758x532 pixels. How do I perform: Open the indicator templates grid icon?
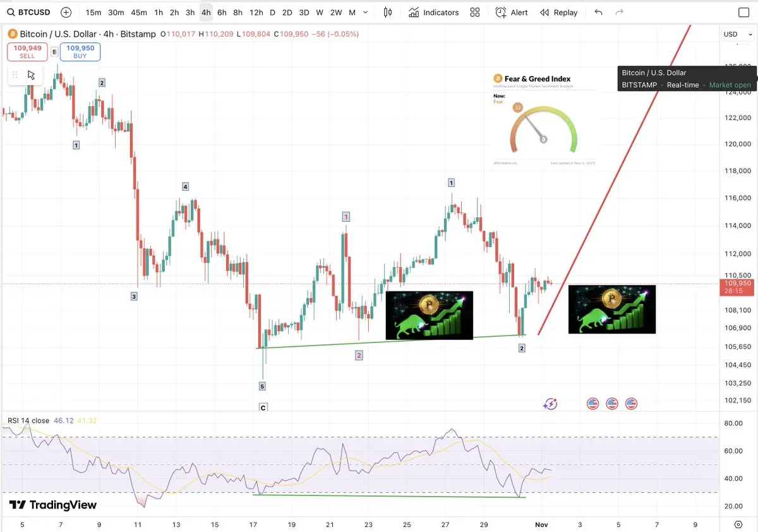(475, 12)
